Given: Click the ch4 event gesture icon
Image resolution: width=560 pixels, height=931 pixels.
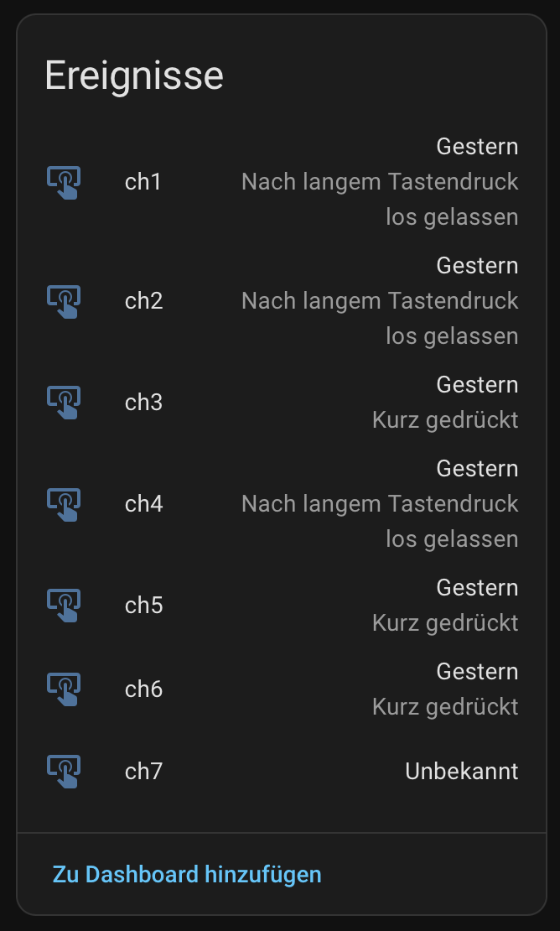Looking at the screenshot, I should (64, 504).
